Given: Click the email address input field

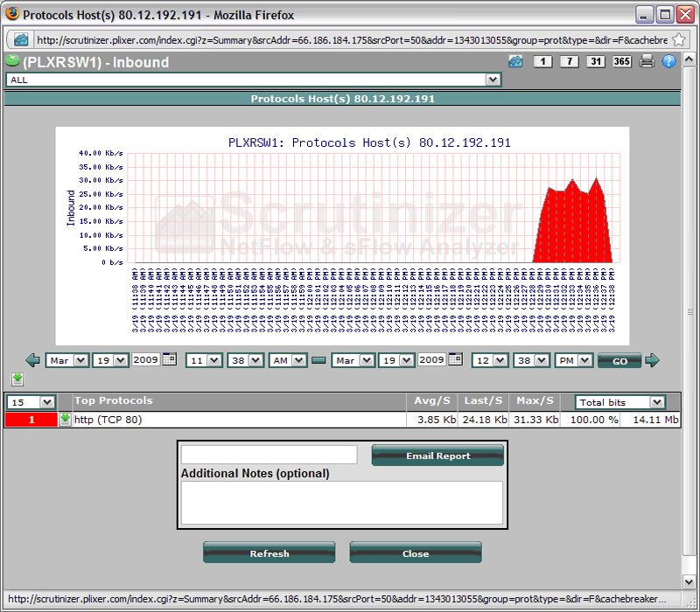Looking at the screenshot, I should [269, 455].
